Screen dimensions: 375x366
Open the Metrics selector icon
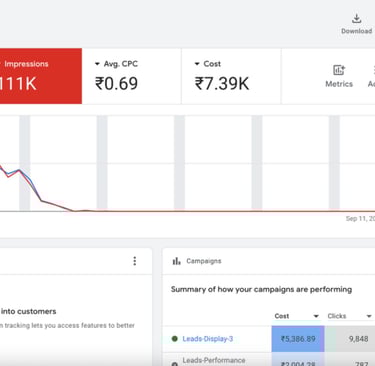(x=339, y=70)
